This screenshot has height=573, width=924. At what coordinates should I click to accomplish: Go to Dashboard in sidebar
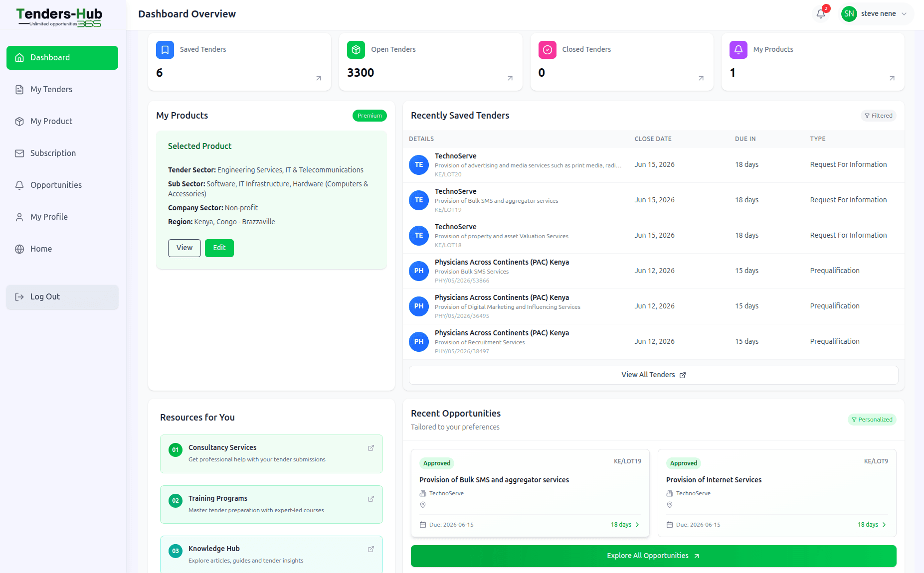62,58
